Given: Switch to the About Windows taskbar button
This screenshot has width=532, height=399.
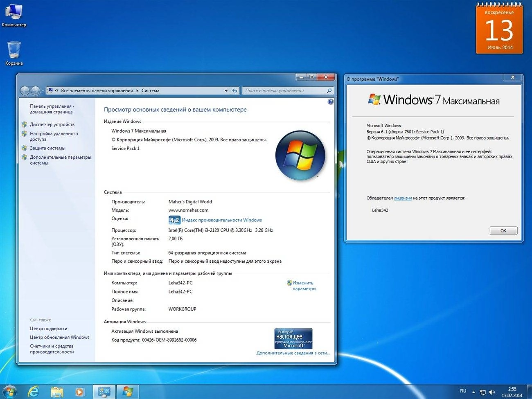Looking at the screenshot, I should tap(128, 392).
